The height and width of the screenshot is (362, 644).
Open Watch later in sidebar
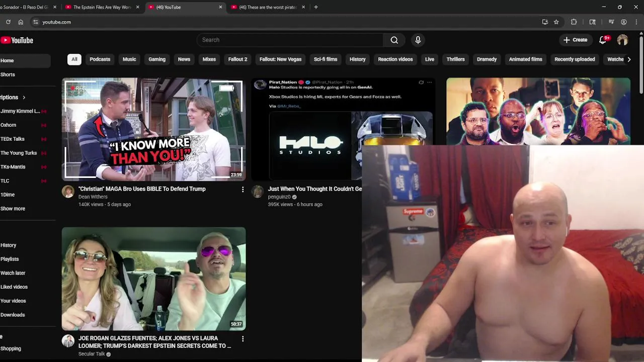pyautogui.click(x=24, y=273)
